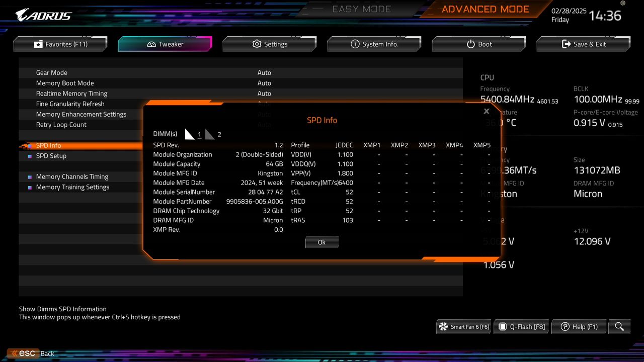Screen dimensions: 644x362
Task: Open Memory Training Settings submenu
Action: 72,187
